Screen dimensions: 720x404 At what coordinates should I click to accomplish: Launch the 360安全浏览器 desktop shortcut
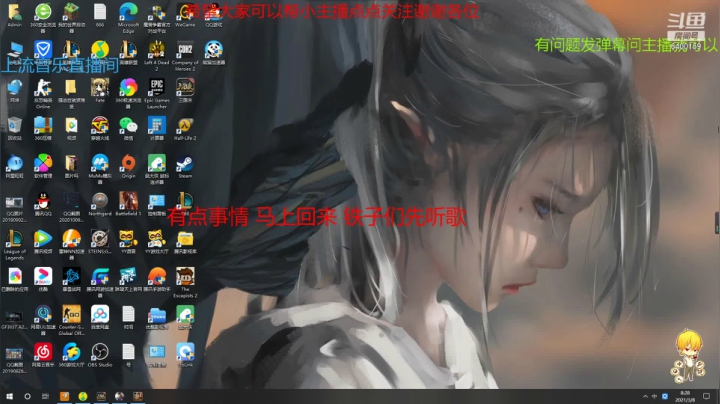[x=43, y=12]
